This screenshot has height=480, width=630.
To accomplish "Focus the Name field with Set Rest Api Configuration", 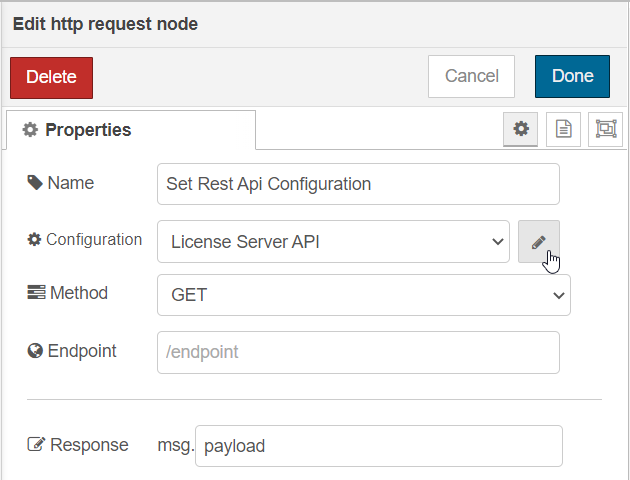I will (358, 184).
